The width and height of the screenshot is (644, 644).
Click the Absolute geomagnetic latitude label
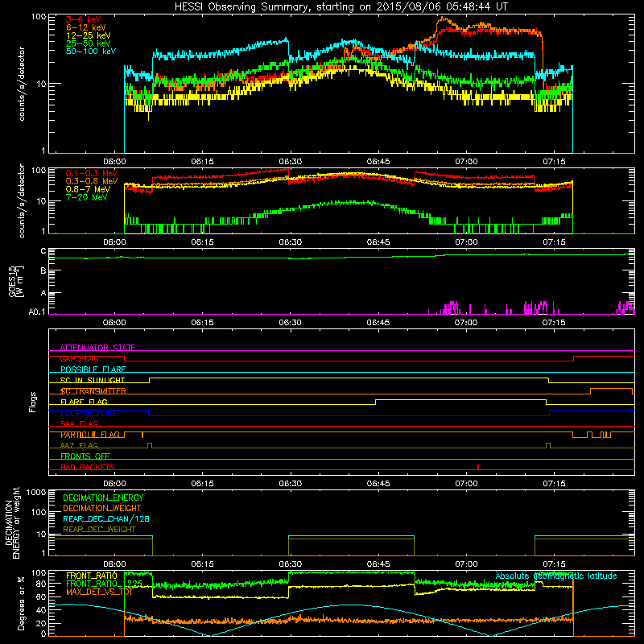pyautogui.click(x=556, y=576)
